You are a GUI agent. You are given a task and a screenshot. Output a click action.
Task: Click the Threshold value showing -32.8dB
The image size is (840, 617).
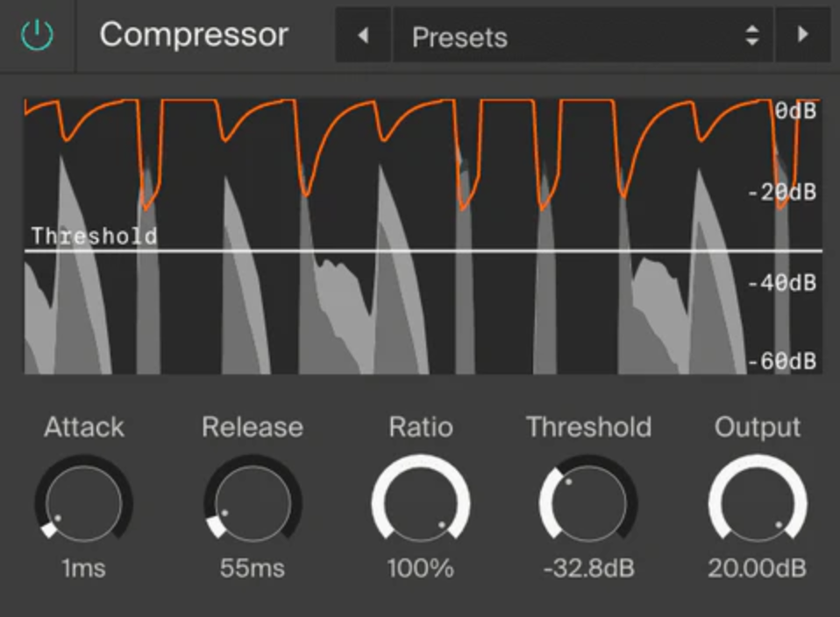tap(588, 568)
